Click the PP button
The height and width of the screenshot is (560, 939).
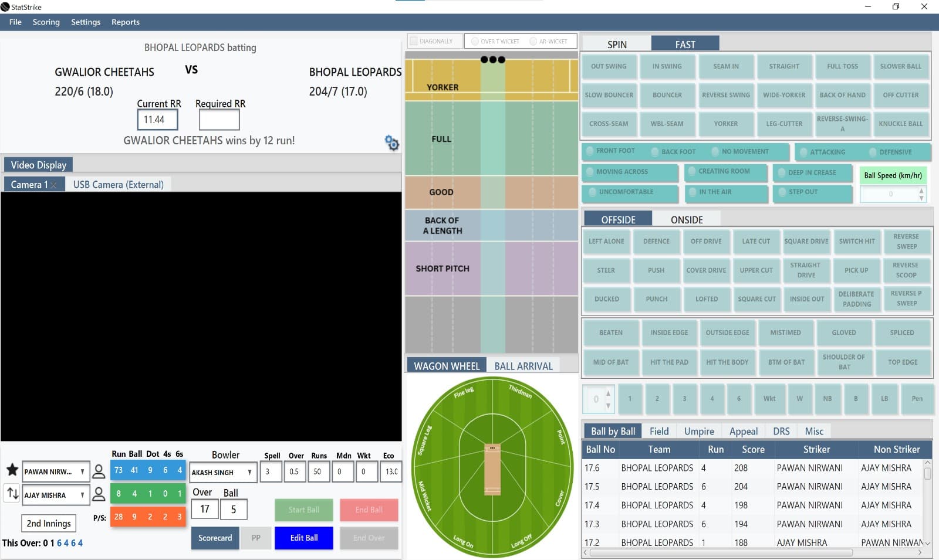pos(256,538)
